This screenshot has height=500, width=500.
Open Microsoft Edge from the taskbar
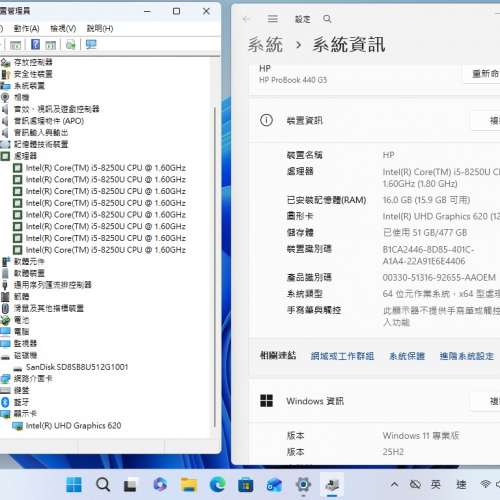(x=217, y=484)
